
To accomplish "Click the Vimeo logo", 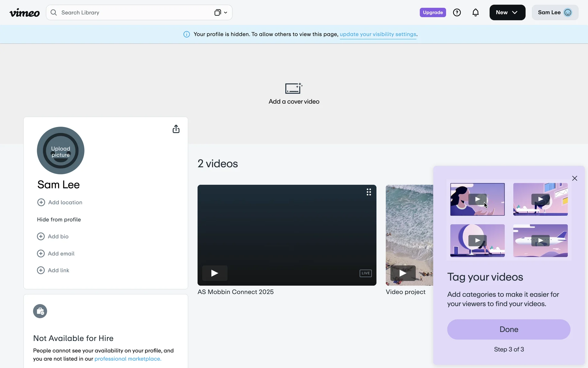I will 24,13.
